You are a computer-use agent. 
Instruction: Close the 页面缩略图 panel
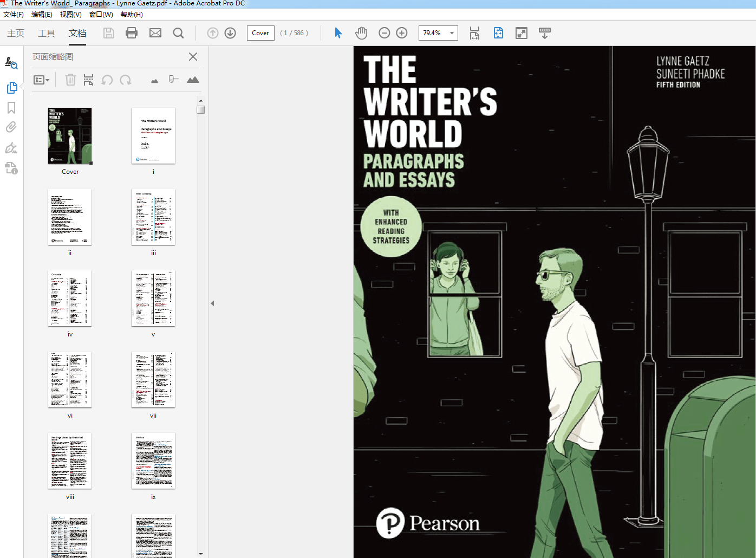tap(193, 57)
